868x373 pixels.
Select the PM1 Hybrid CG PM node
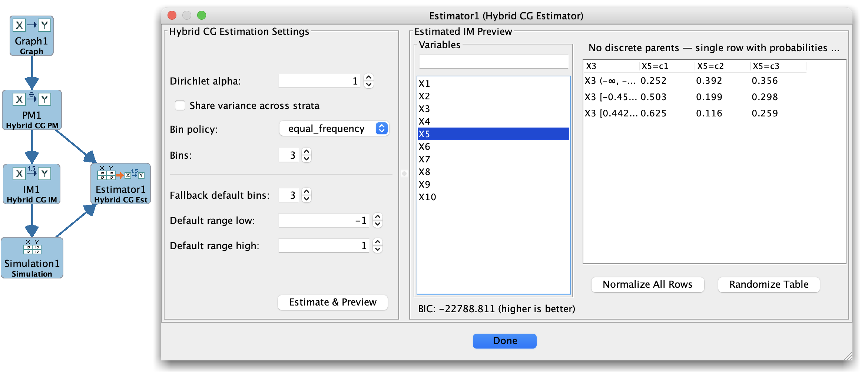coord(32,110)
